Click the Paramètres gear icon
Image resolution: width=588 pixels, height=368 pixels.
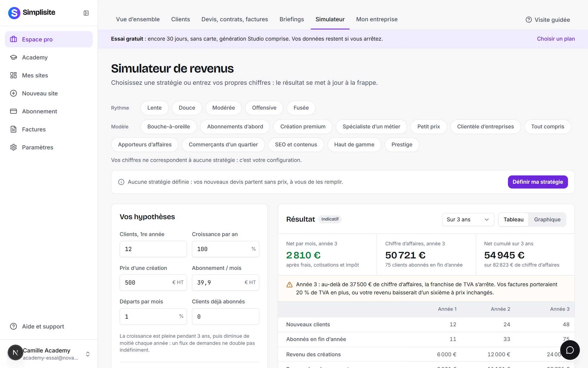coord(13,147)
